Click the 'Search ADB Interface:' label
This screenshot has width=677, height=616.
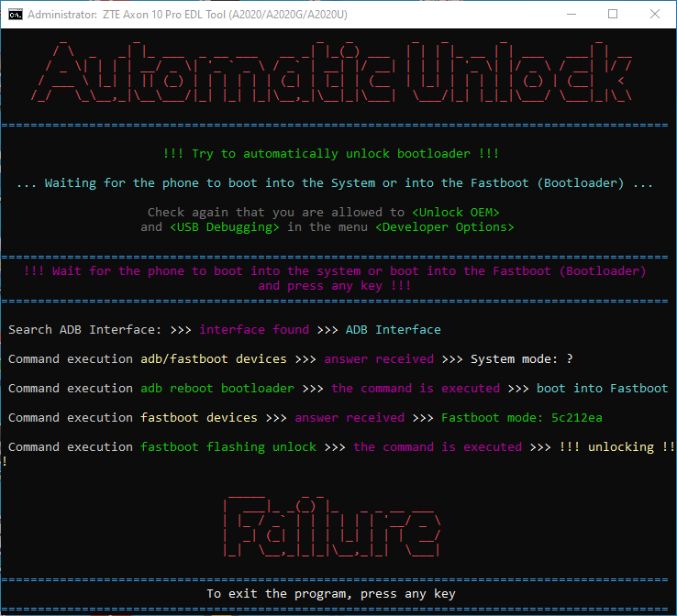(85, 330)
